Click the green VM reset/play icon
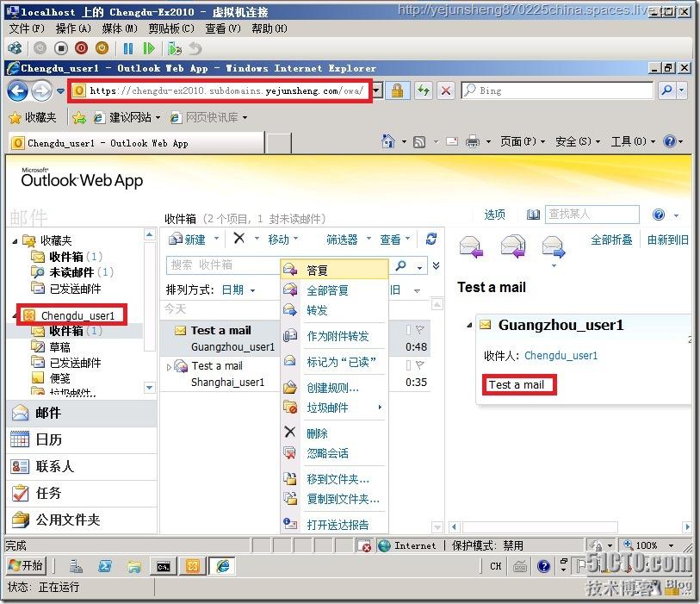 [149, 47]
